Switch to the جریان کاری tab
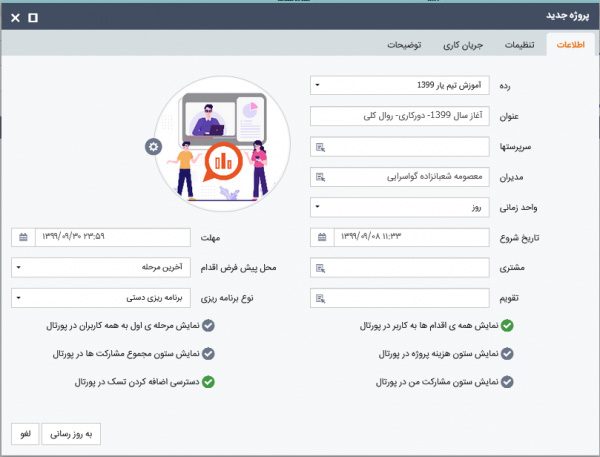 point(463,45)
